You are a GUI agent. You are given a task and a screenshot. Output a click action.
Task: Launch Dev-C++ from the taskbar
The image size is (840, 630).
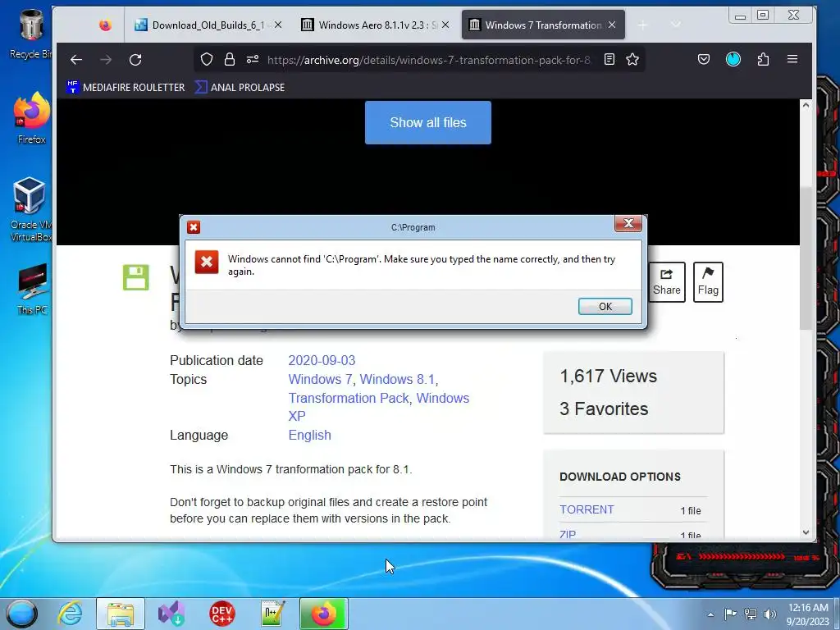(221, 614)
